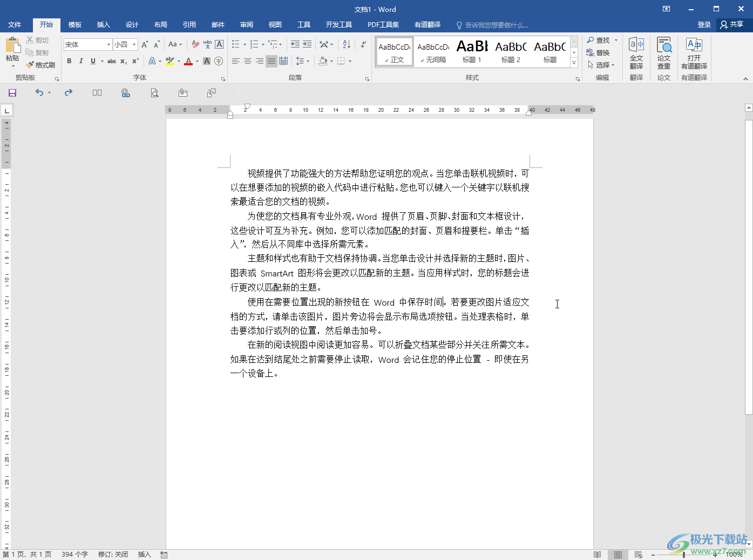Sort text with A-Z sort icon
The height and width of the screenshot is (560, 753).
tap(347, 44)
